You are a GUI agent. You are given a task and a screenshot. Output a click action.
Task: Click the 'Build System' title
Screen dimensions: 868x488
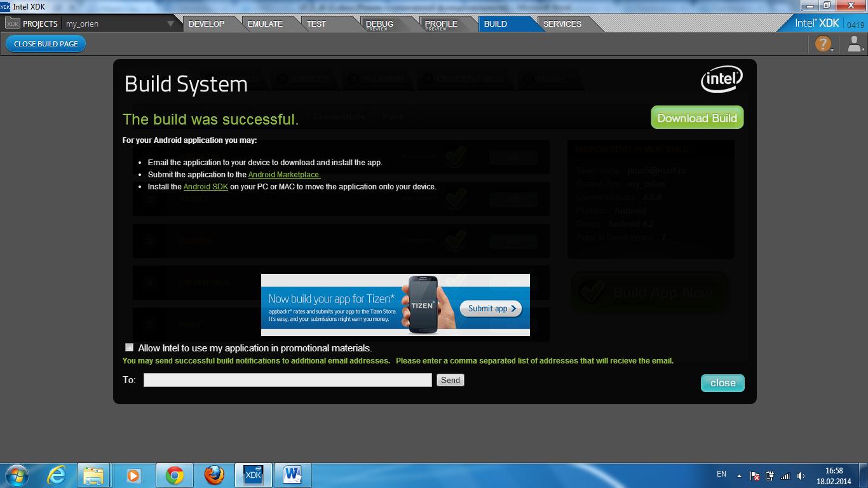point(186,85)
